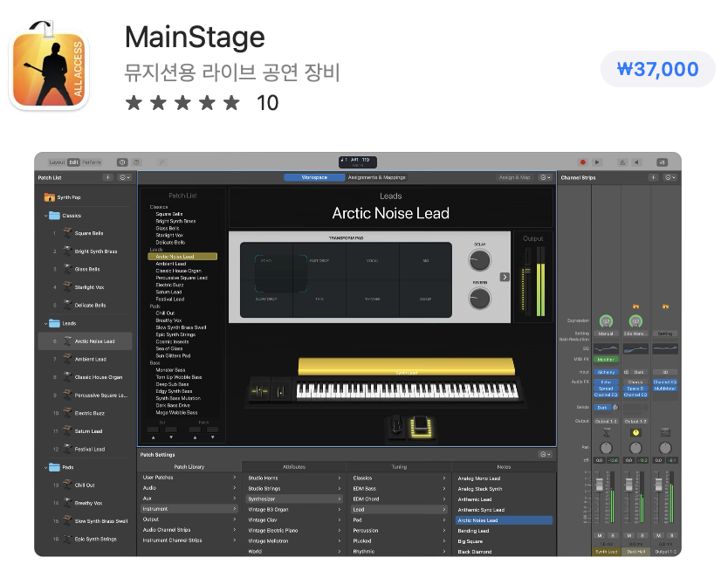This screenshot has width=728, height=578.
Task: Click the highlighted expression pedal in workspace
Action: click(421, 427)
